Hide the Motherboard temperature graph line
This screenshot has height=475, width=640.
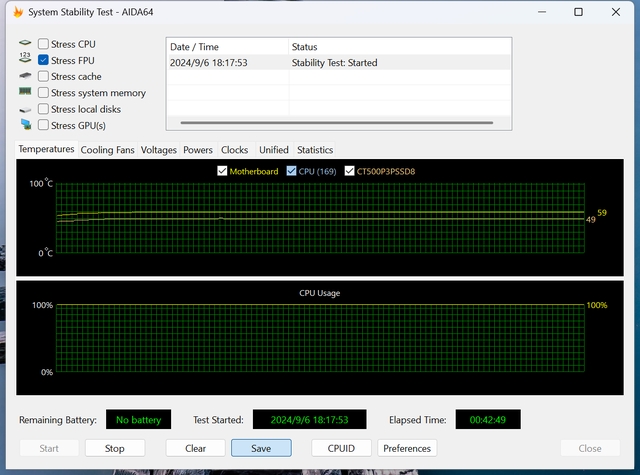coord(222,171)
